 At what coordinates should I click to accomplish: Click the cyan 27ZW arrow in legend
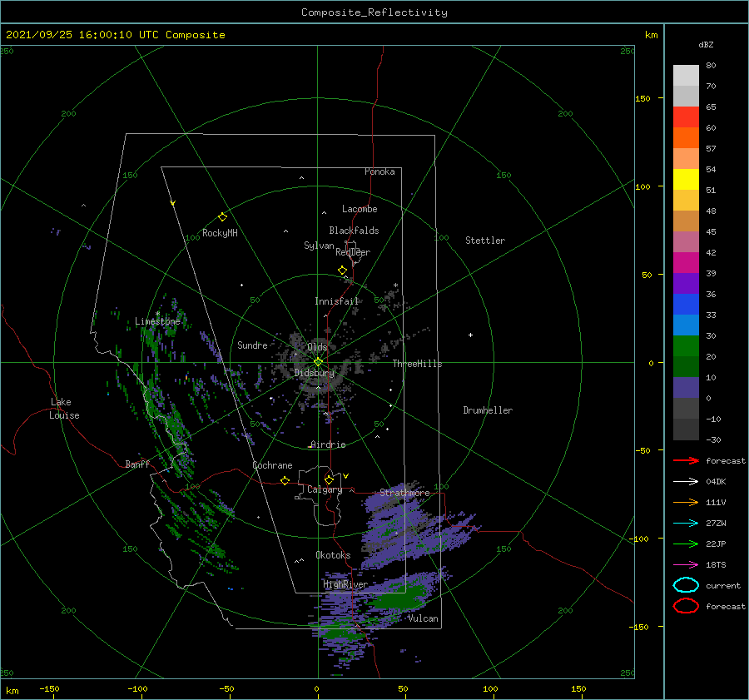(x=686, y=524)
